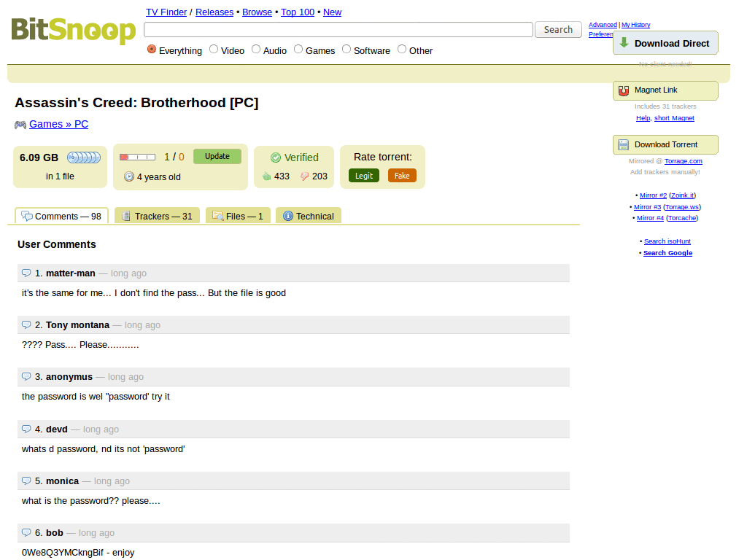Image resolution: width=747 pixels, height=560 pixels.
Task: Open the Files — 1 tab
Action: coord(238,216)
